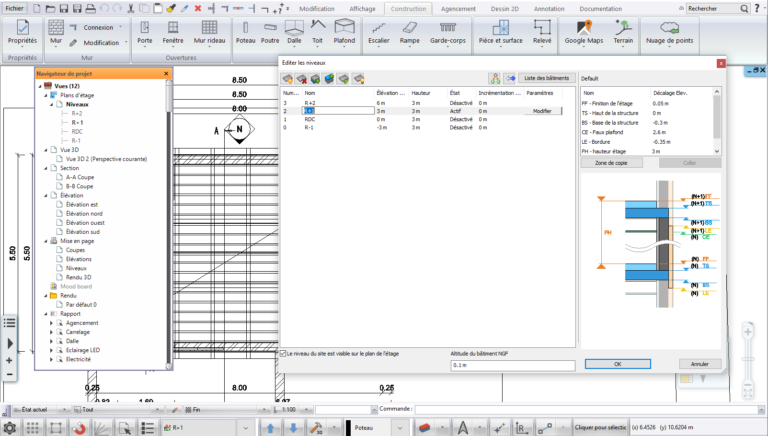Screen dimensions: 768x436
Task: Click the red eraser icon in bottom toolbar
Action: click(424, 428)
